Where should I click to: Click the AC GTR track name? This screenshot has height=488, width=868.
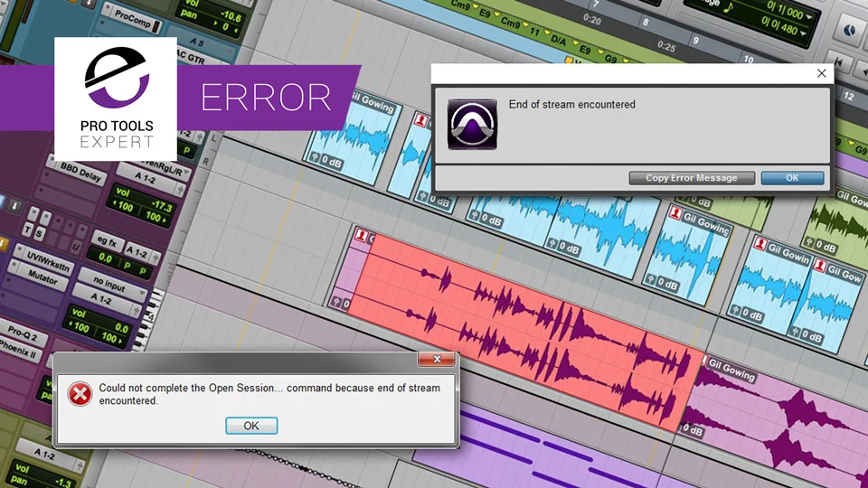[191, 56]
